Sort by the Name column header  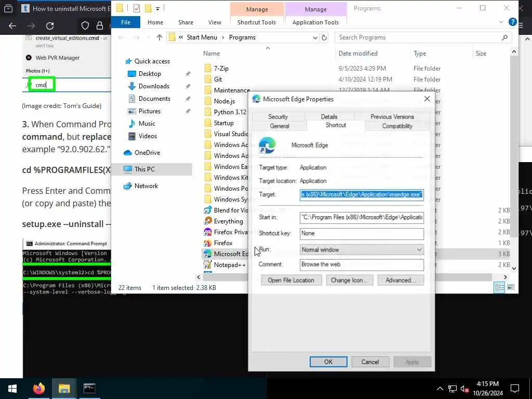pyautogui.click(x=212, y=54)
